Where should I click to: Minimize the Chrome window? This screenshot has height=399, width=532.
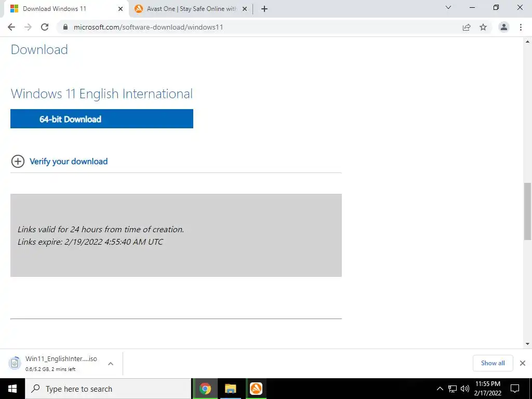[x=472, y=7]
